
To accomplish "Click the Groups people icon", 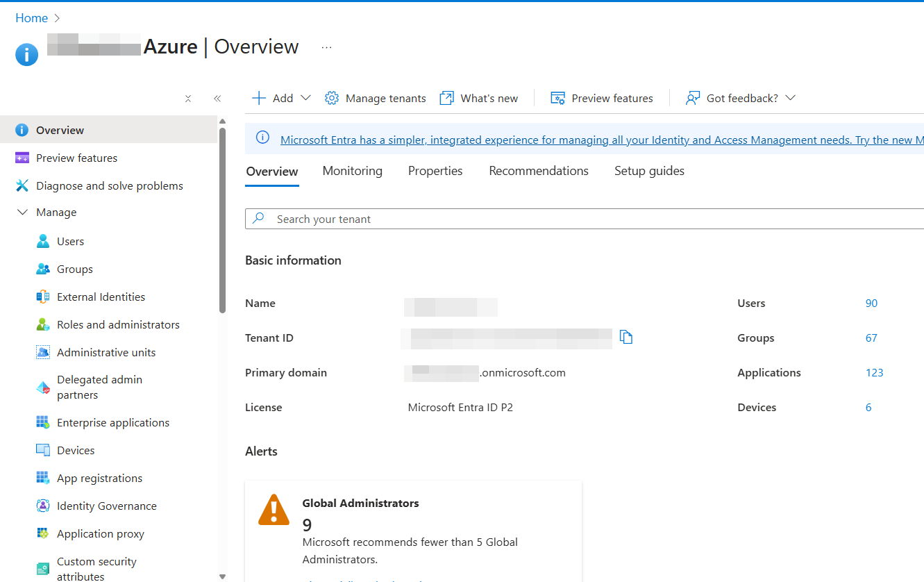I will click(43, 269).
